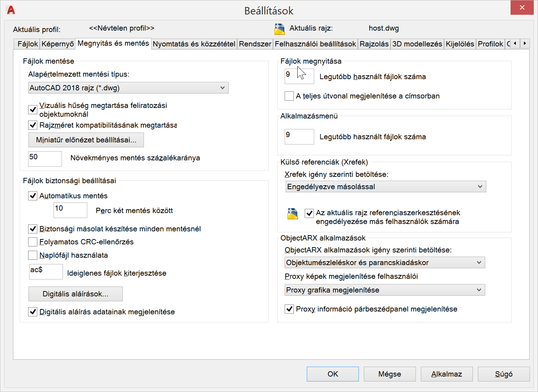Enable the Naplófájl használata checkbox
Screen dimensions: 538x392
point(33,255)
